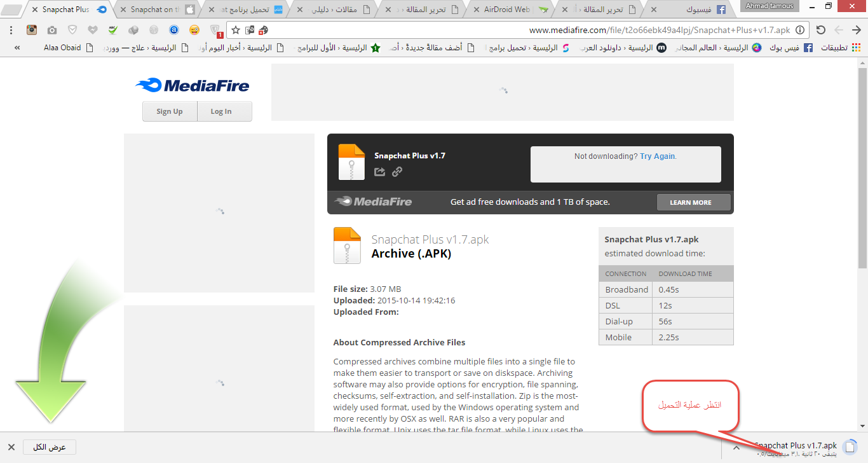
Task: Open the الرئيسية ‹ الأول للبرامج bookmark
Action: [336, 48]
